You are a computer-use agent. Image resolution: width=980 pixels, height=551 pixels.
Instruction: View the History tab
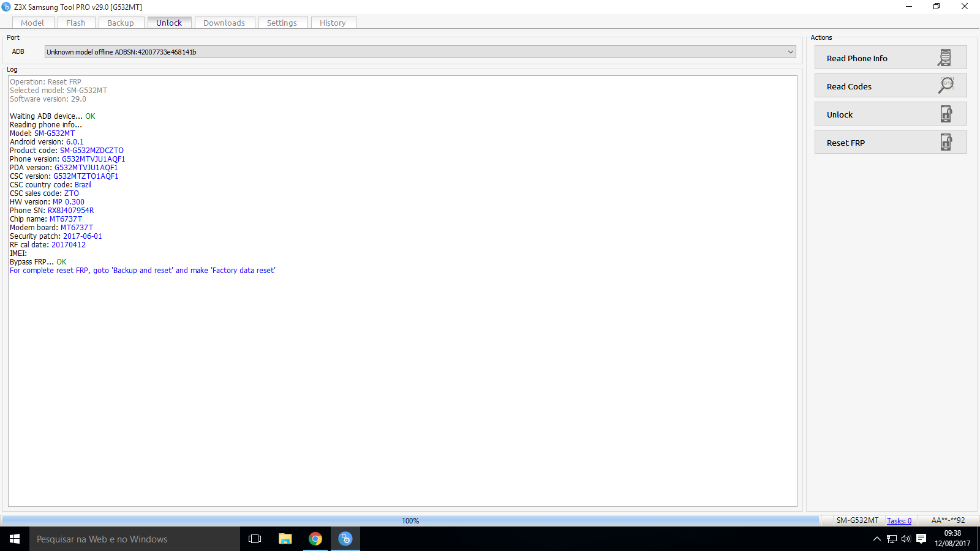333,23
